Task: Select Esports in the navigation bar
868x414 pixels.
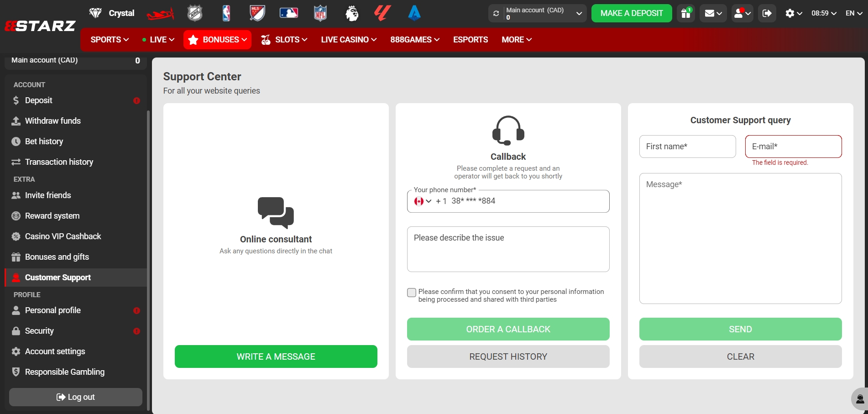Action: pos(470,40)
